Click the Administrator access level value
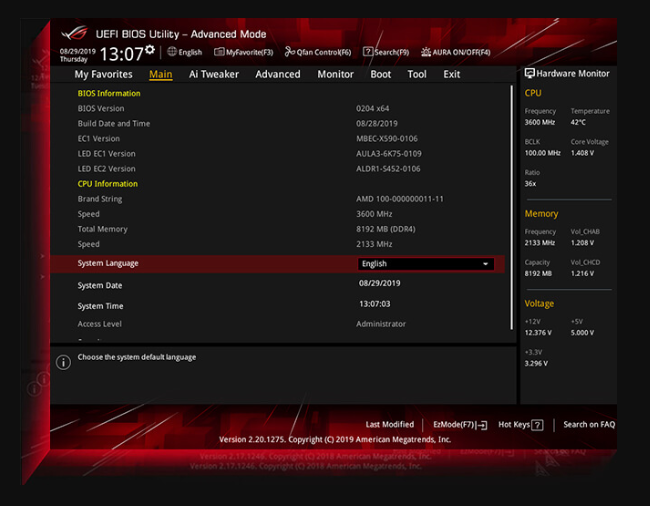Screen dimensions: 650x506 381,324
